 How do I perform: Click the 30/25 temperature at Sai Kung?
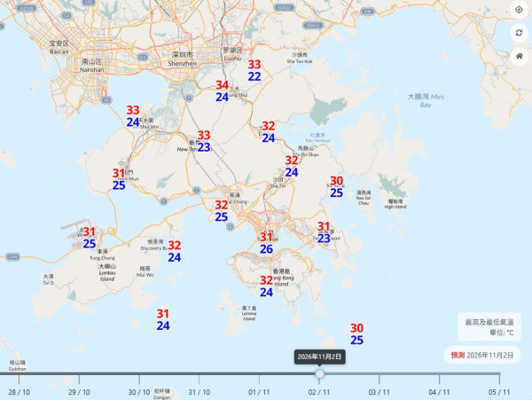pyautogui.click(x=337, y=186)
